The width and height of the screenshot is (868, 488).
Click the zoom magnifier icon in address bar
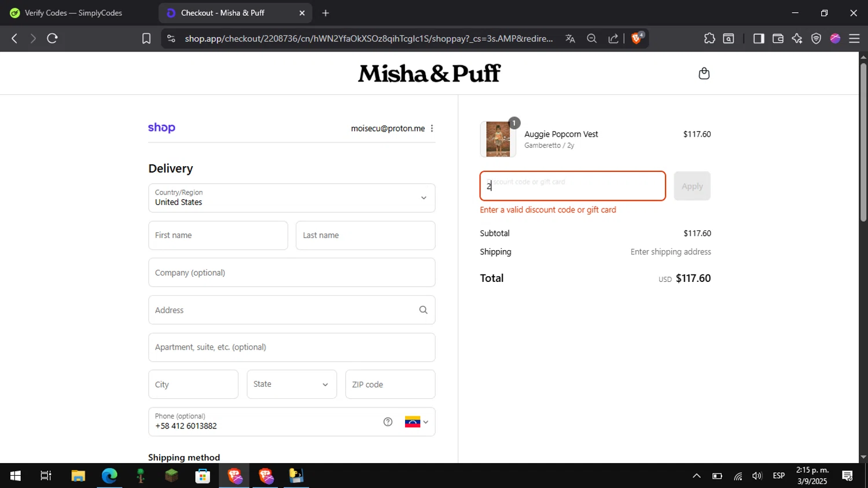pyautogui.click(x=591, y=38)
